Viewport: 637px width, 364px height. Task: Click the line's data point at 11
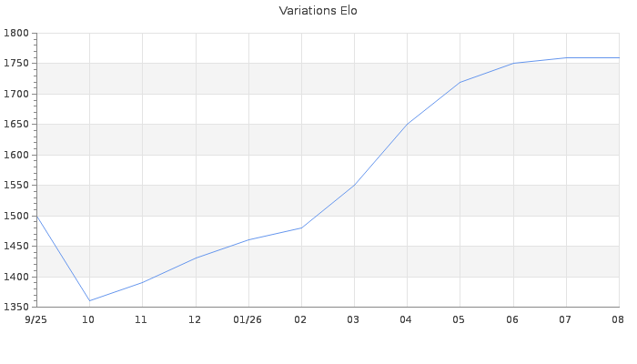coord(142,282)
